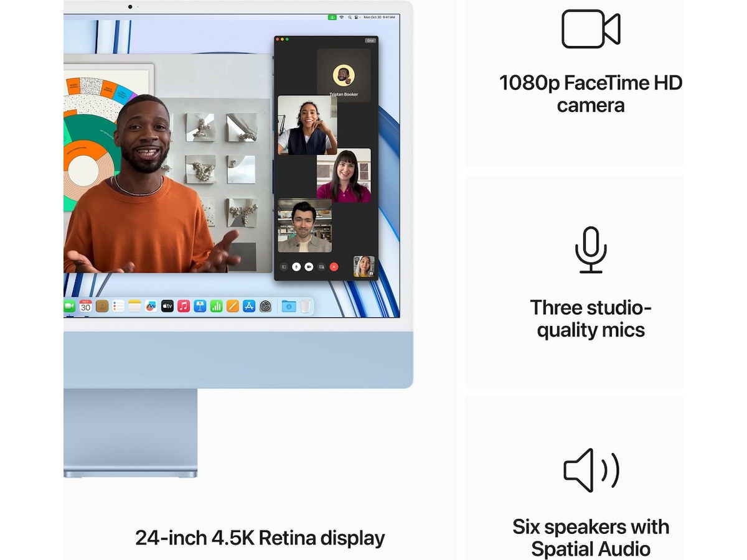Open Freeform from the Dock

[x=151, y=306]
